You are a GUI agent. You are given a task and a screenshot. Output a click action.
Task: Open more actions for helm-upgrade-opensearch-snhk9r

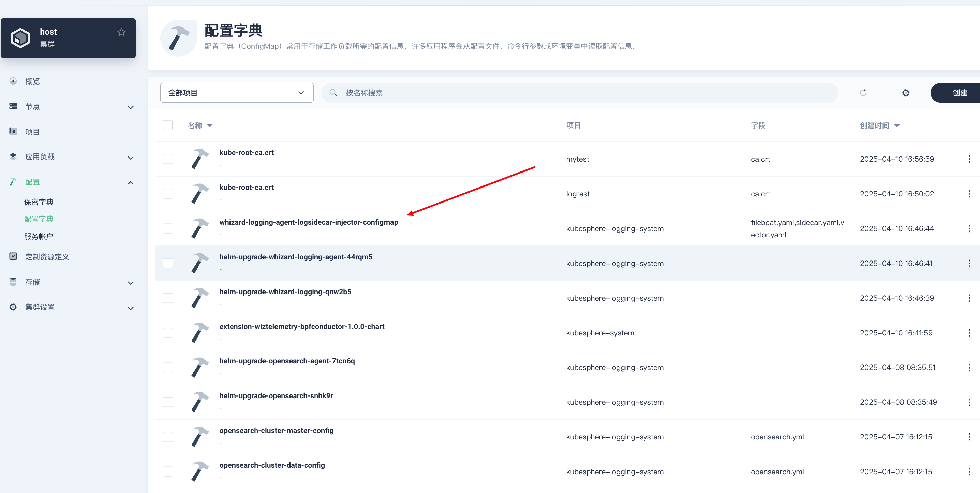click(x=969, y=402)
